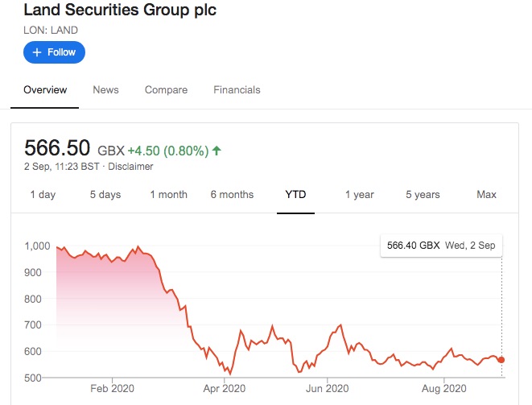Click the blue Follow button
The image size is (532, 405).
[54, 52]
